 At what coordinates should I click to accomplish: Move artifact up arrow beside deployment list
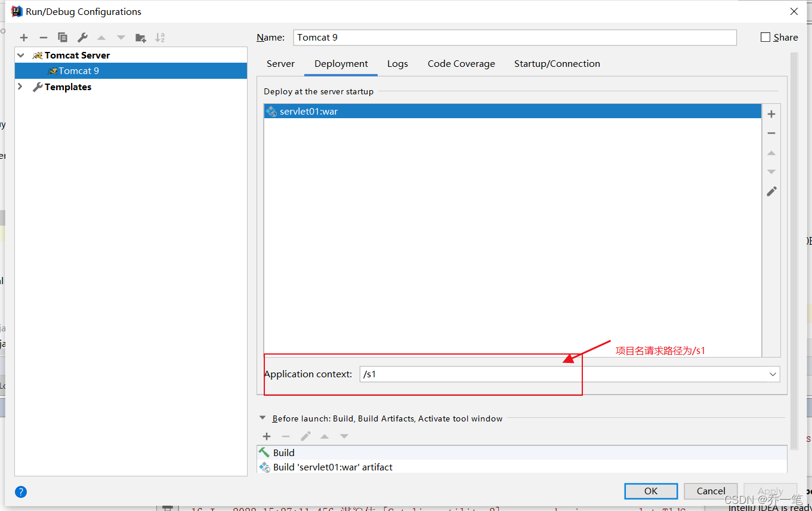(771, 153)
